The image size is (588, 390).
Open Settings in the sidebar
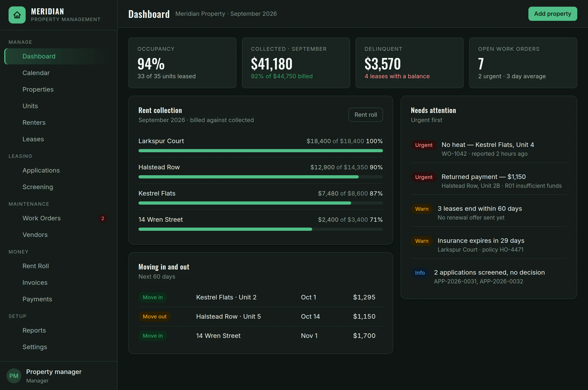(59, 347)
